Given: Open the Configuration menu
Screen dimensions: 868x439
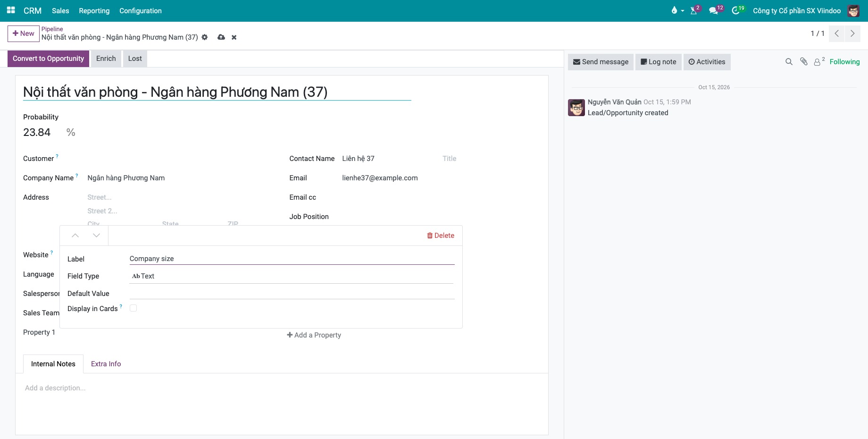Looking at the screenshot, I should coord(141,10).
